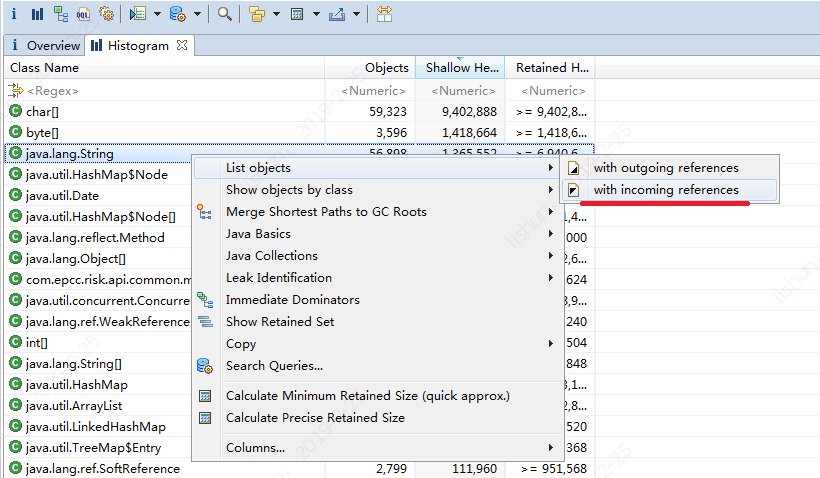
Task: Open Java Collections submenu
Action: [x=378, y=256]
